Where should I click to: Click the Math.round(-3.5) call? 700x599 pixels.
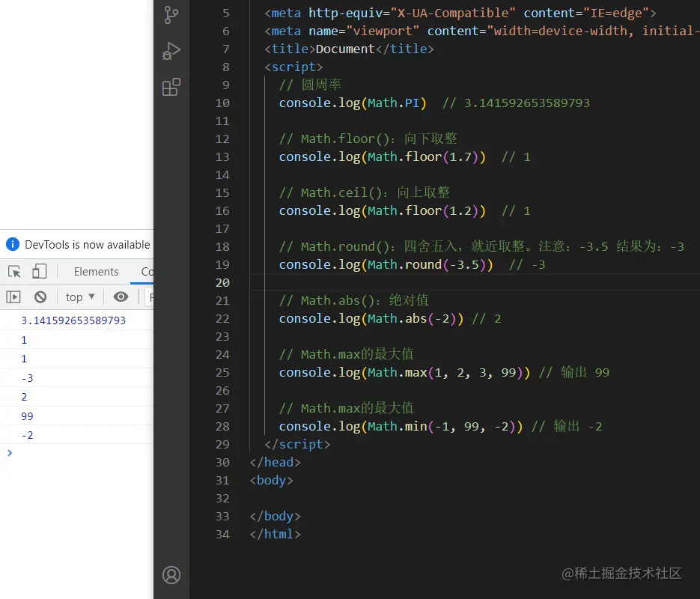coord(426,265)
